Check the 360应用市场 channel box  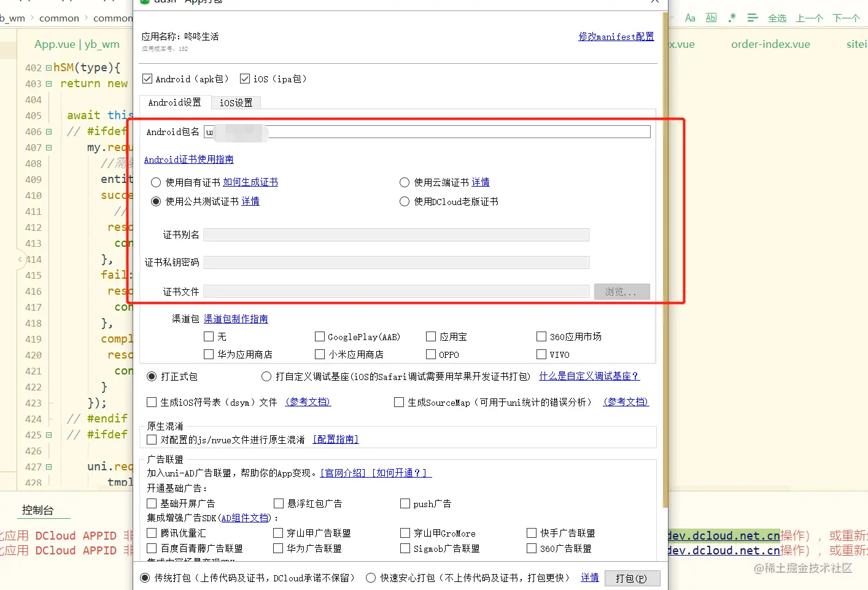point(541,336)
